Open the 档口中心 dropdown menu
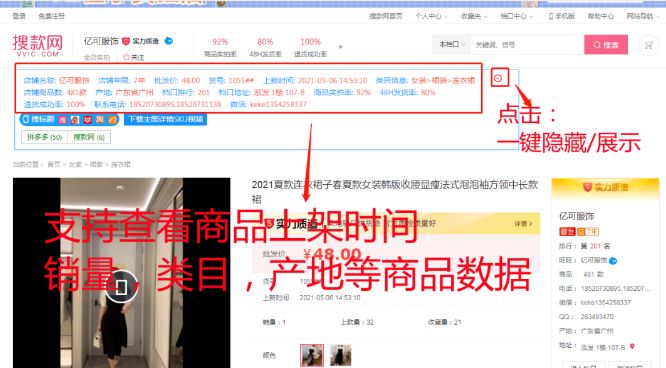Image resolution: width=666 pixels, height=368 pixels. click(x=516, y=16)
